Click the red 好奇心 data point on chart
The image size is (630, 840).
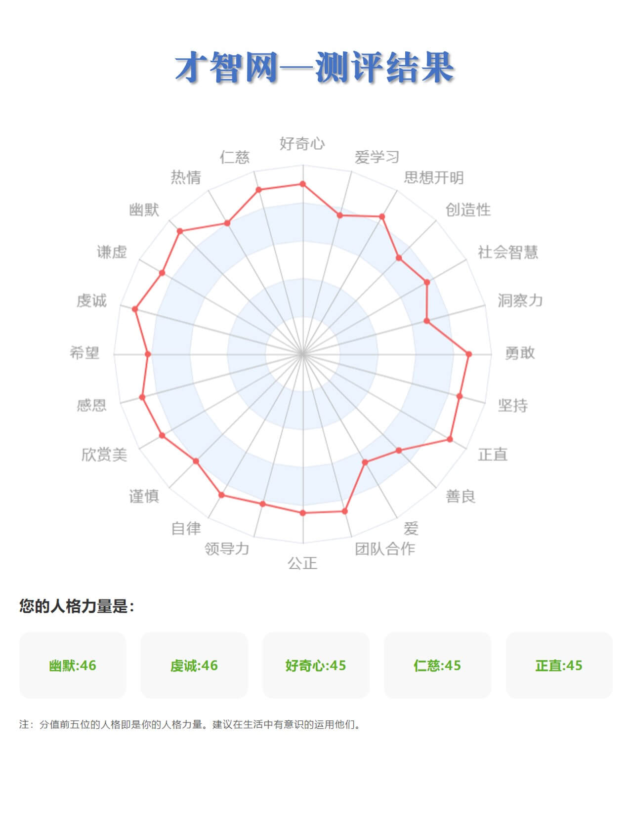(x=303, y=184)
